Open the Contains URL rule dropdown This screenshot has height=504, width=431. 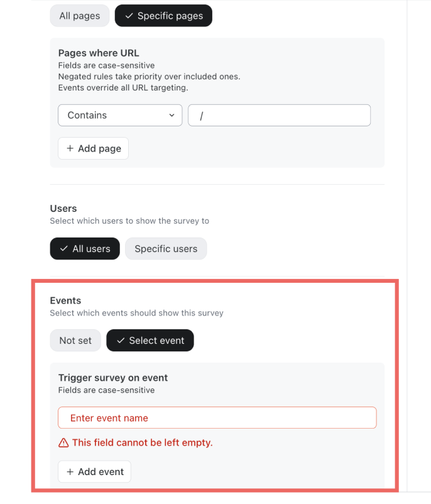tap(120, 115)
